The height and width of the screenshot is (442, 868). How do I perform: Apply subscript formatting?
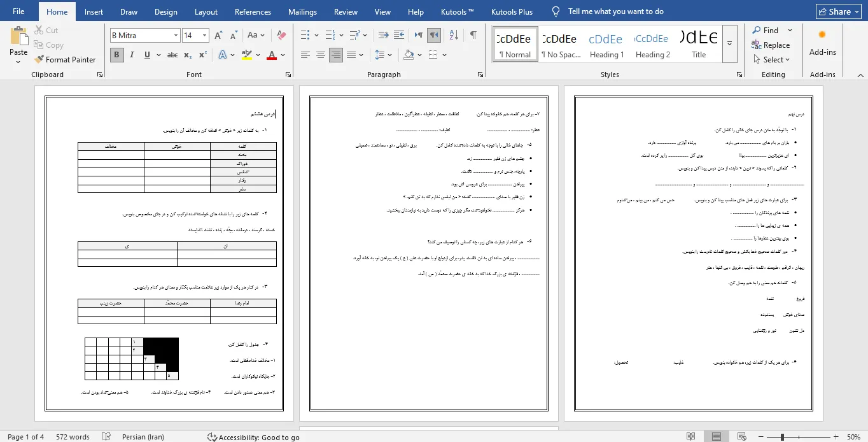188,55
